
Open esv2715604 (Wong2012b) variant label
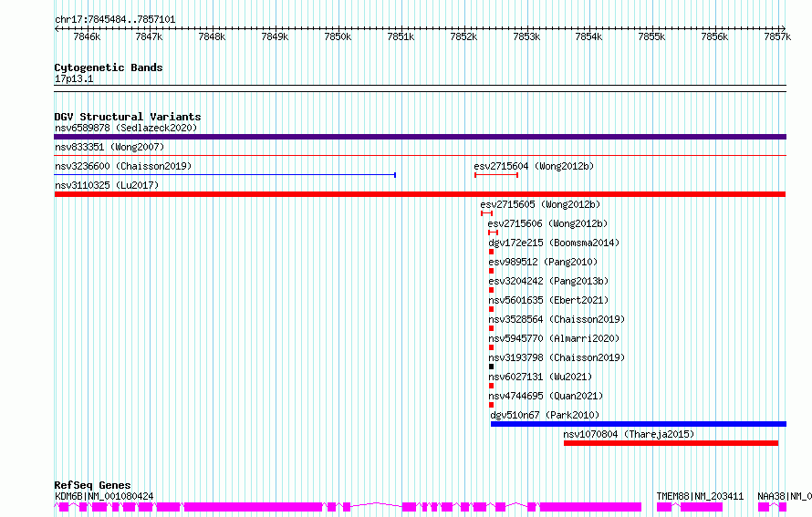pyautogui.click(x=534, y=166)
